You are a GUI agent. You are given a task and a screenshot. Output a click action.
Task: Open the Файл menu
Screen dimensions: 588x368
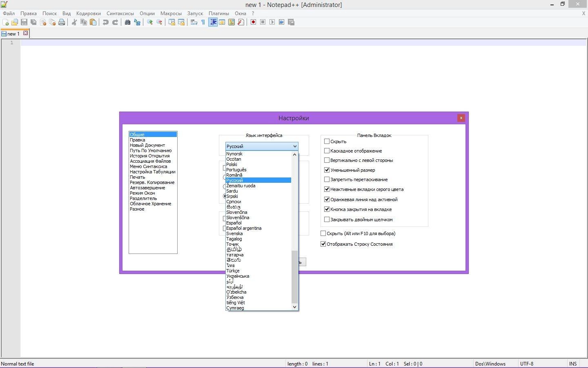click(x=9, y=13)
